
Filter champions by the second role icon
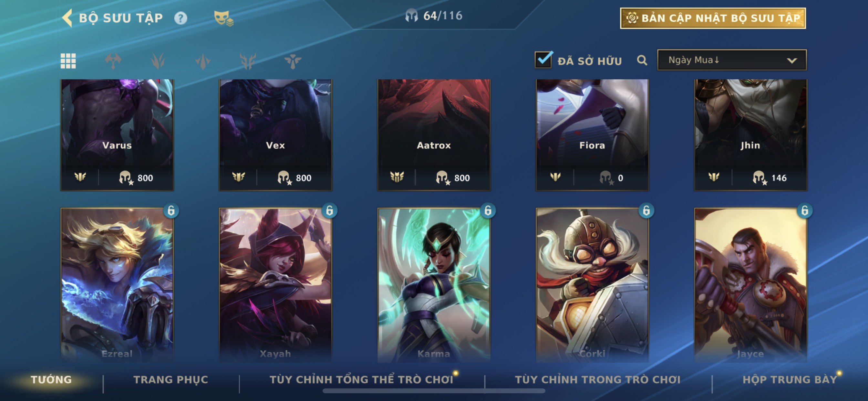pos(158,61)
